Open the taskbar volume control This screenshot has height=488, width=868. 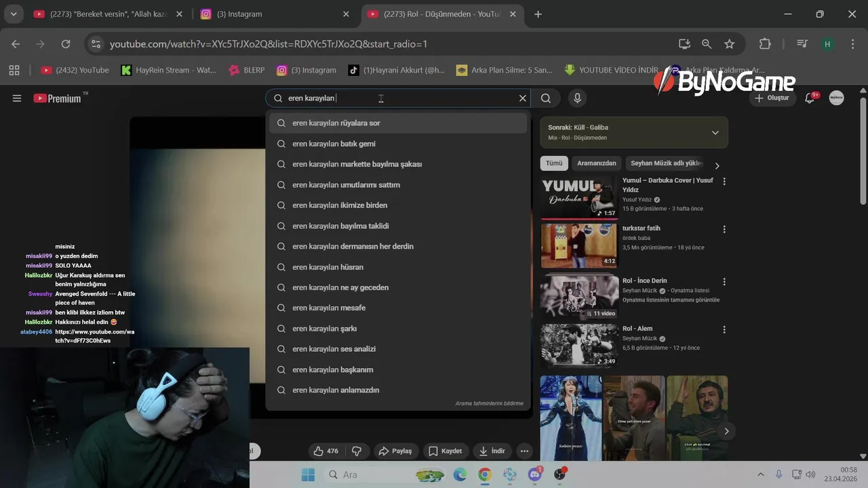[810, 474]
